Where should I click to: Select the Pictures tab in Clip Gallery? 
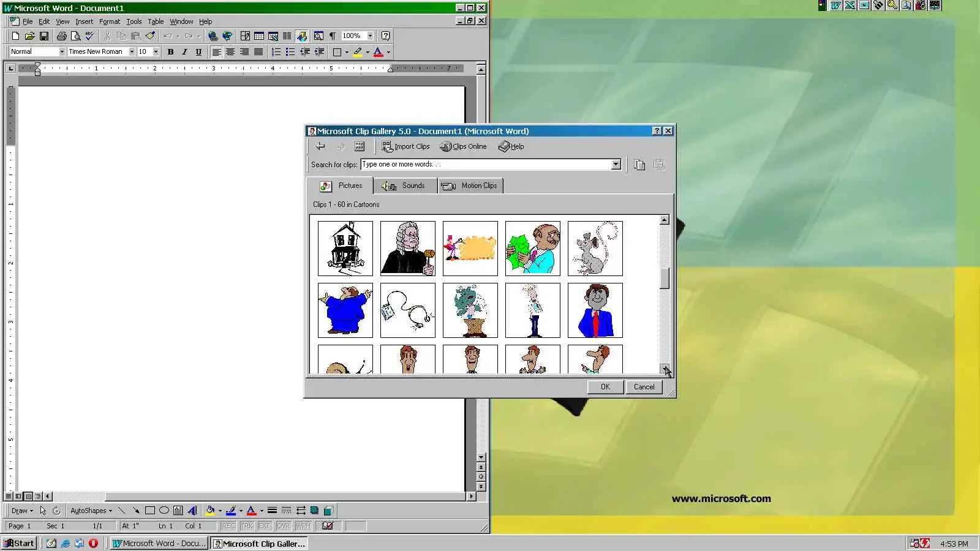pyautogui.click(x=341, y=186)
